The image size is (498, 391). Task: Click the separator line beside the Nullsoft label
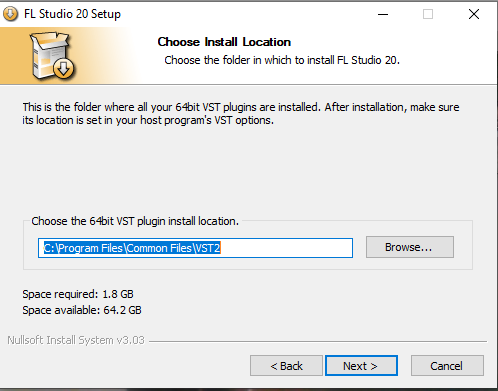click(x=318, y=341)
